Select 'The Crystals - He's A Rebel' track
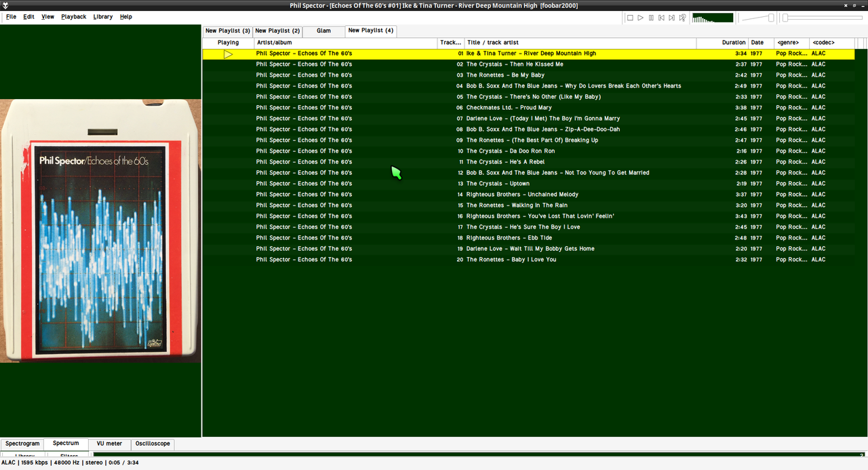This screenshot has height=470, width=868. 529,162
